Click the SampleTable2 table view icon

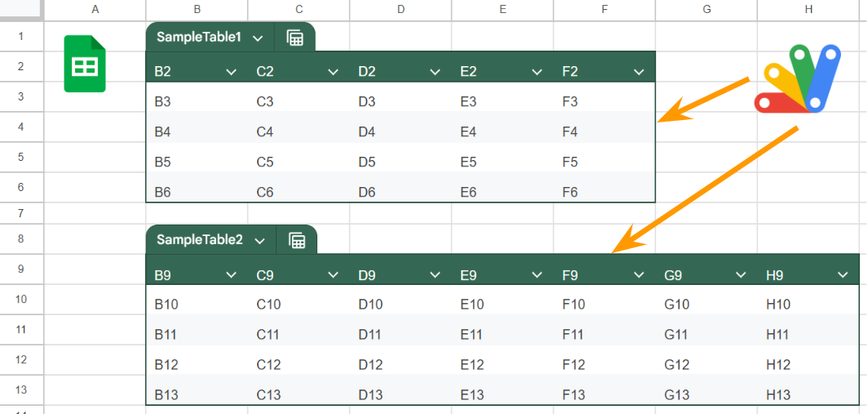coord(297,240)
